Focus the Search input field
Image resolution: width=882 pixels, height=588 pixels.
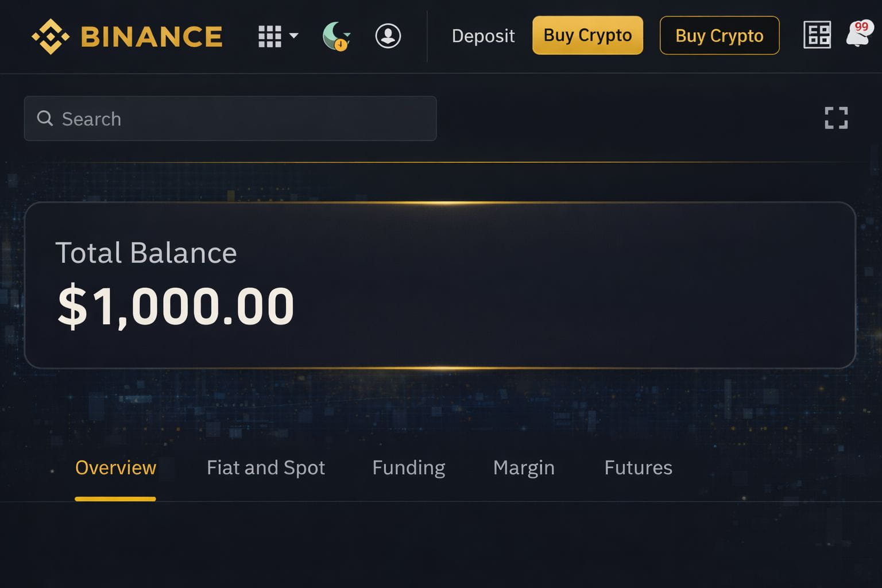click(x=241, y=119)
